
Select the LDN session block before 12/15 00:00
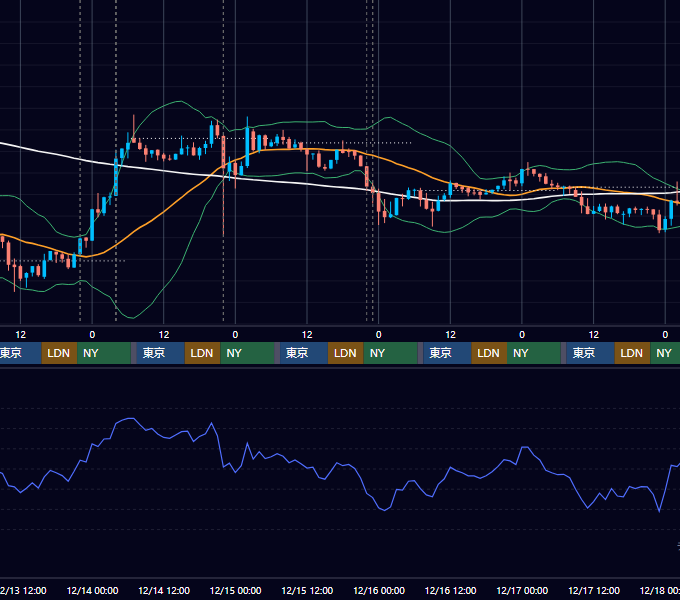pyautogui.click(x=203, y=353)
